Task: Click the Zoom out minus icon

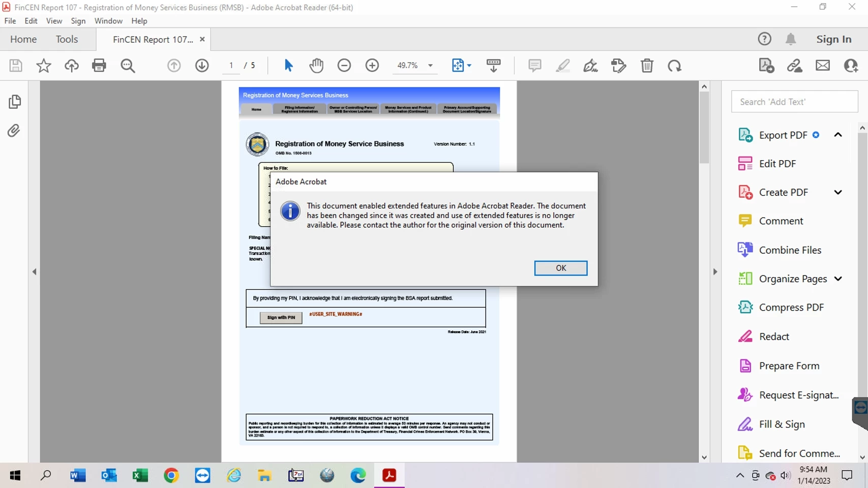Action: tap(344, 66)
